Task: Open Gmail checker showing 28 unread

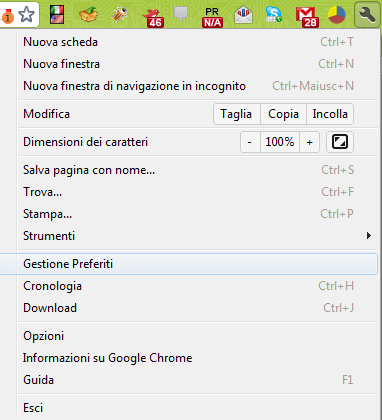Action: [307, 17]
